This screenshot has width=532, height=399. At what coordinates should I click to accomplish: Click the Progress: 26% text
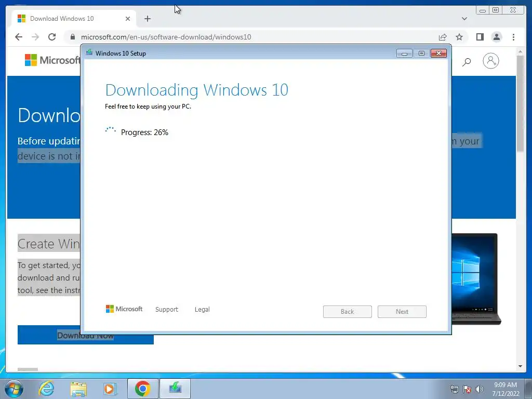click(x=144, y=132)
